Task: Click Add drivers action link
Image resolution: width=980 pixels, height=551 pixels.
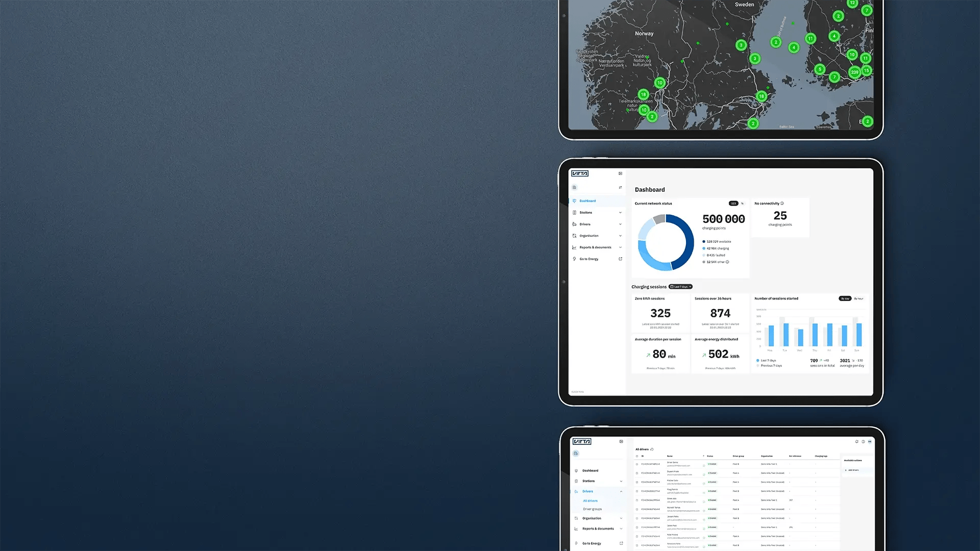Action: 852,470
